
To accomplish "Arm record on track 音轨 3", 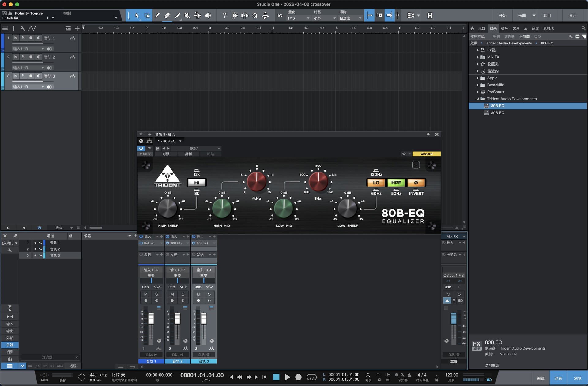I will pyautogui.click(x=31, y=76).
